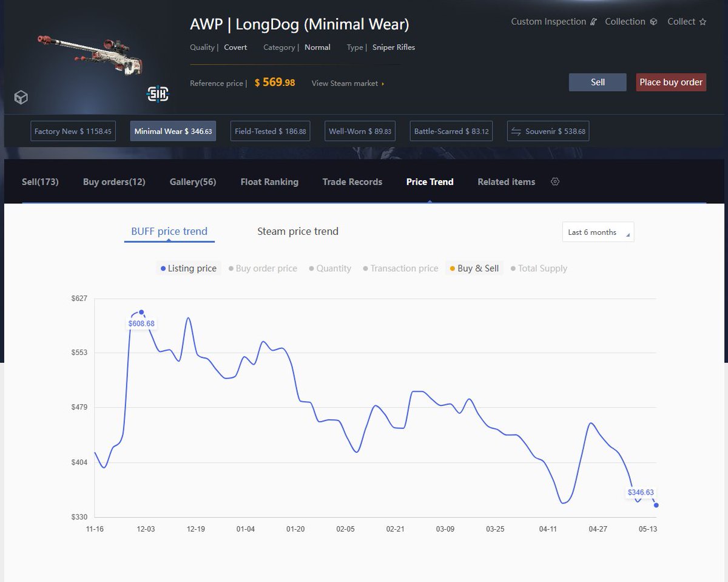The height and width of the screenshot is (582, 728).
Task: Select Field-Tested $ 186.88 wear
Action: click(270, 131)
